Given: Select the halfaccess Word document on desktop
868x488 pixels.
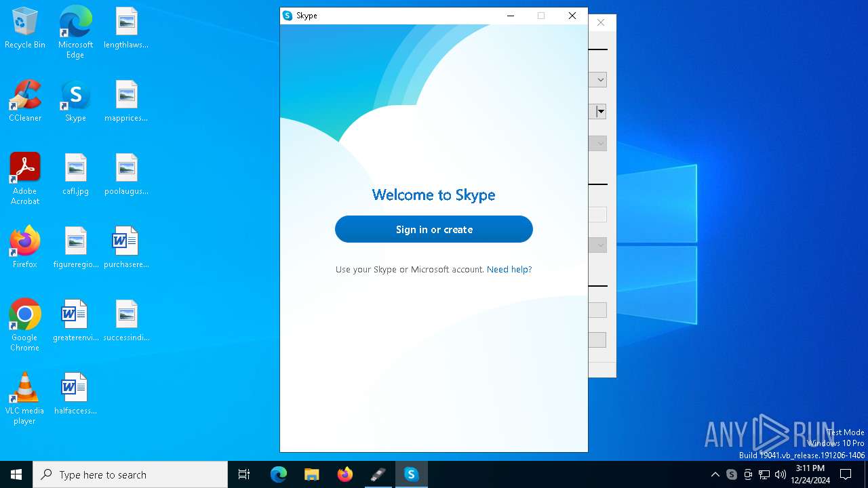Looking at the screenshot, I should tap(75, 394).
